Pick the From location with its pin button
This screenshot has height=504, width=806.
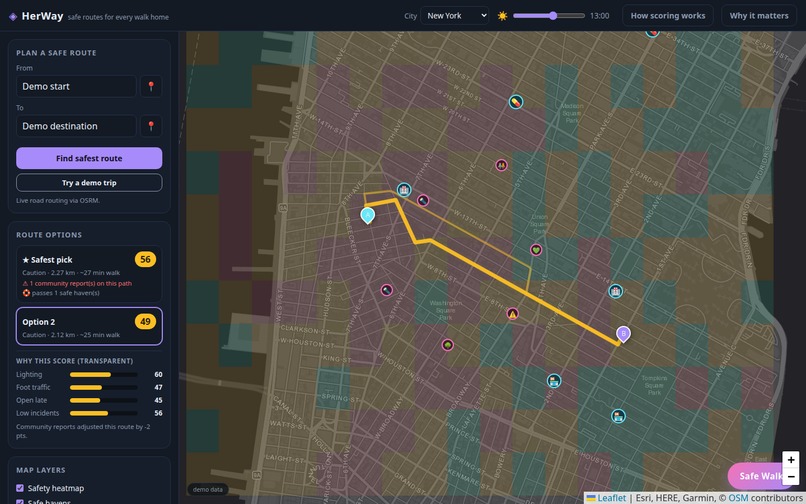(151, 86)
